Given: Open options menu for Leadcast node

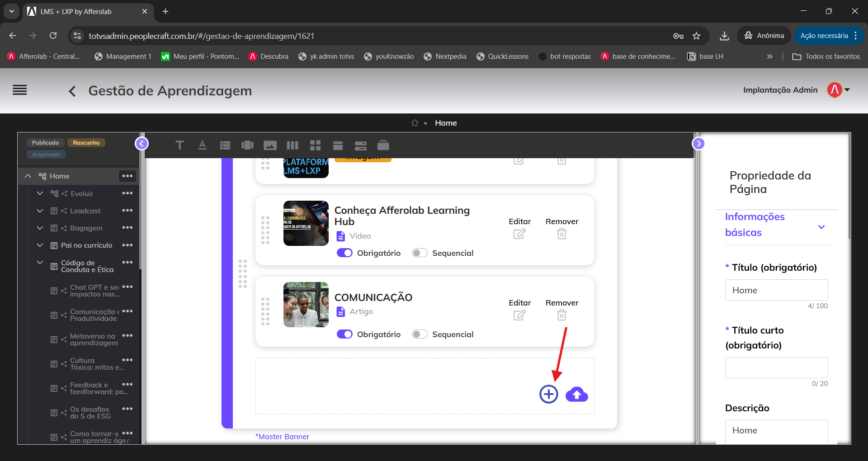Looking at the screenshot, I should [x=127, y=210].
